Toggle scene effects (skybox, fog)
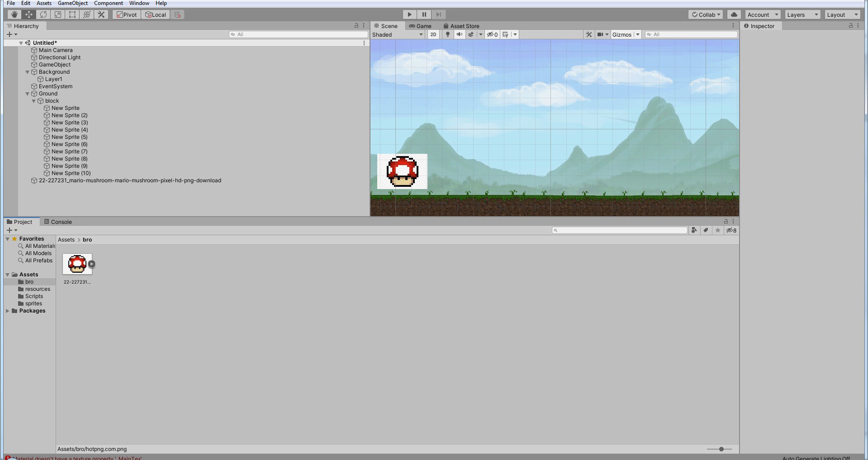This screenshot has width=868, height=460. pyautogui.click(x=471, y=34)
